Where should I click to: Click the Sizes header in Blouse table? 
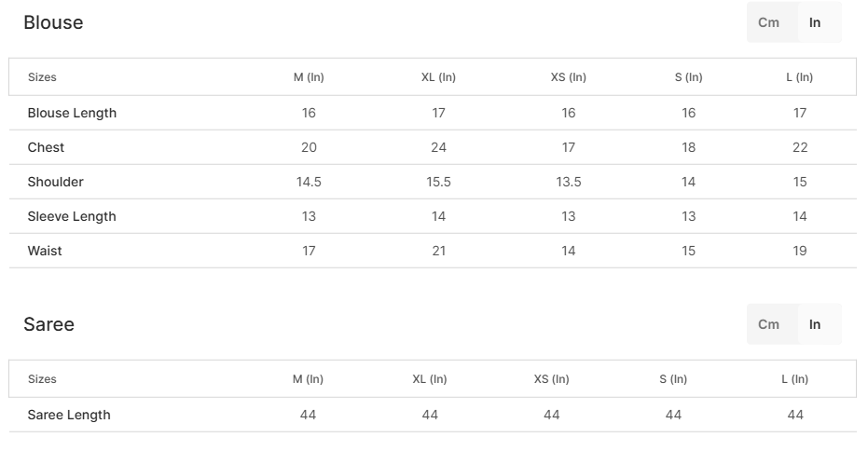(x=42, y=77)
